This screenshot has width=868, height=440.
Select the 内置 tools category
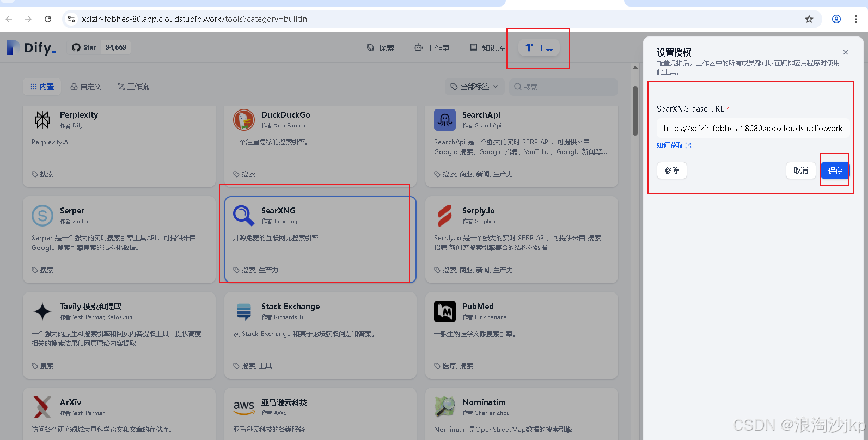[x=42, y=87]
